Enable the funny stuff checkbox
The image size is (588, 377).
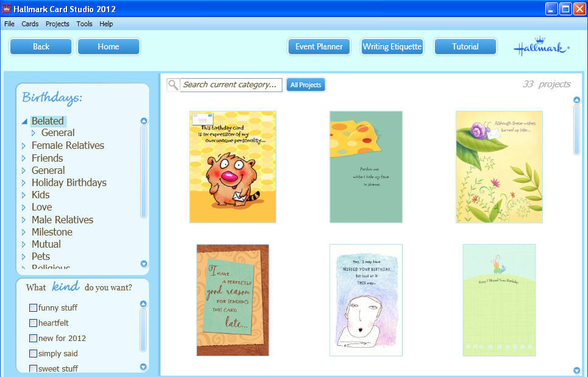(34, 307)
